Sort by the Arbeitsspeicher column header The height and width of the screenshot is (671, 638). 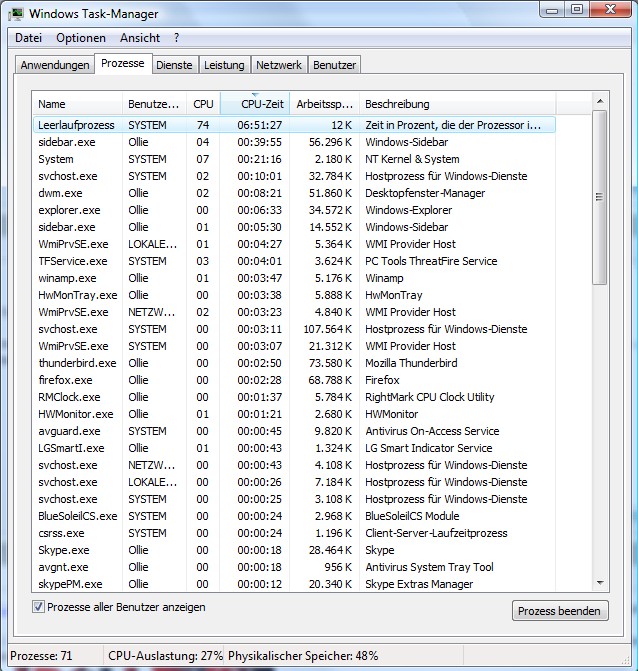[325, 104]
